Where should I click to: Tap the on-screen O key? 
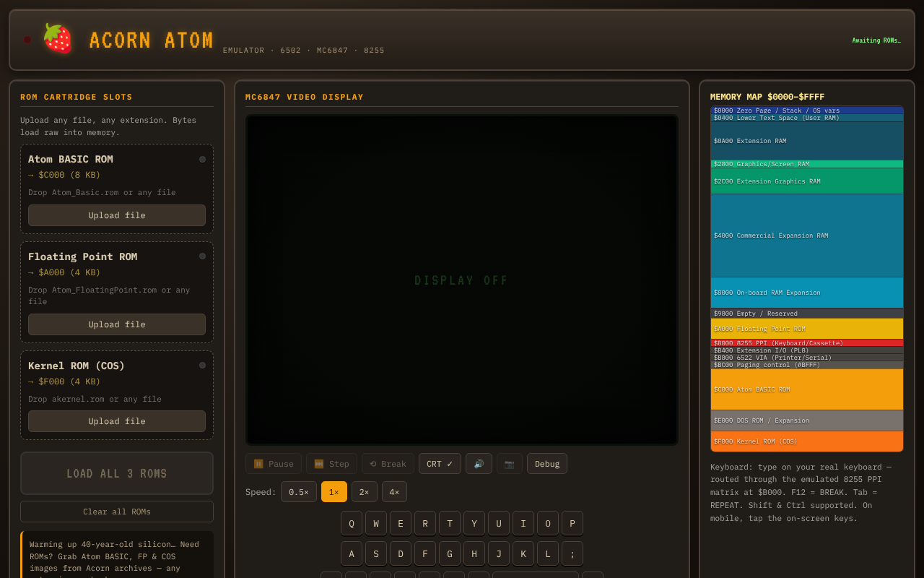[x=548, y=523]
